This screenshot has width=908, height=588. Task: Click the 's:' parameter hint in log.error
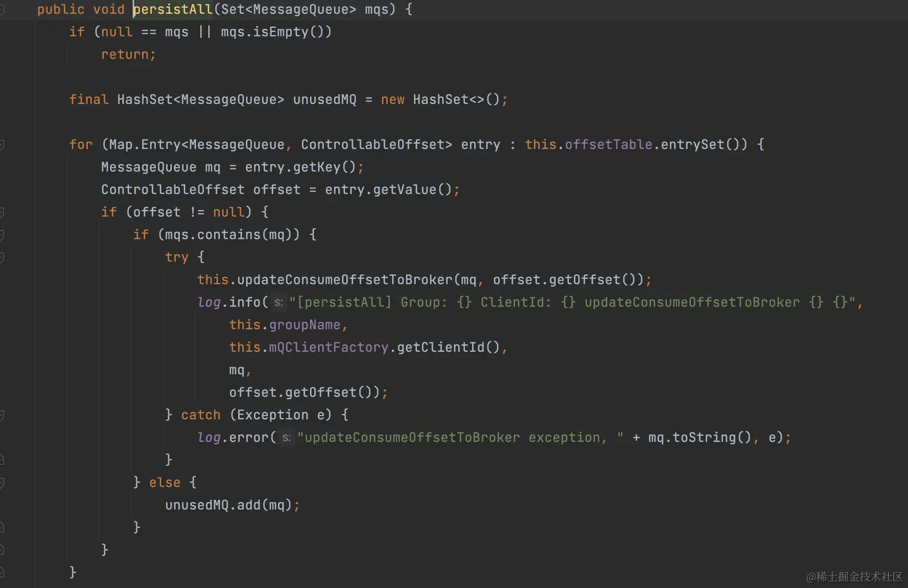tap(286, 437)
